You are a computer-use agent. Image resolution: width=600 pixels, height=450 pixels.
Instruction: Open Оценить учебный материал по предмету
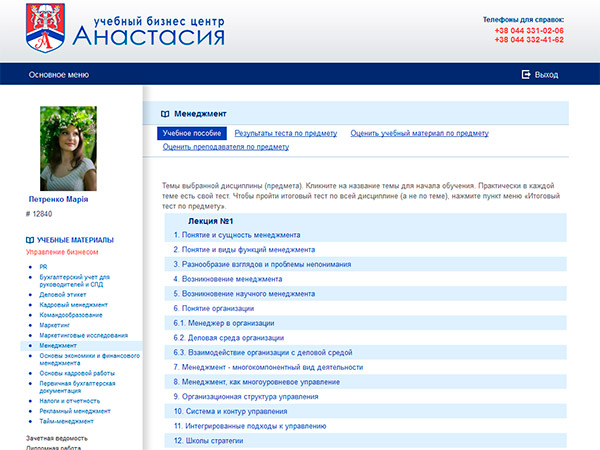(419, 133)
